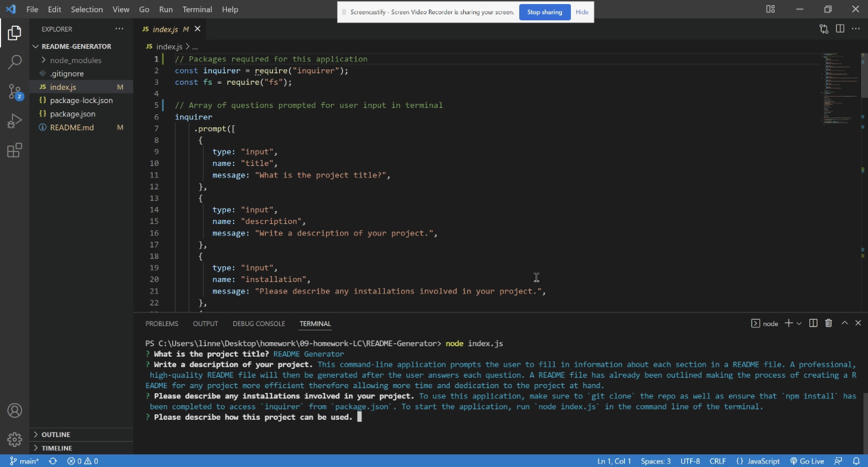The height and width of the screenshot is (467, 868).
Task: Open the Source Control view
Action: click(x=15, y=92)
